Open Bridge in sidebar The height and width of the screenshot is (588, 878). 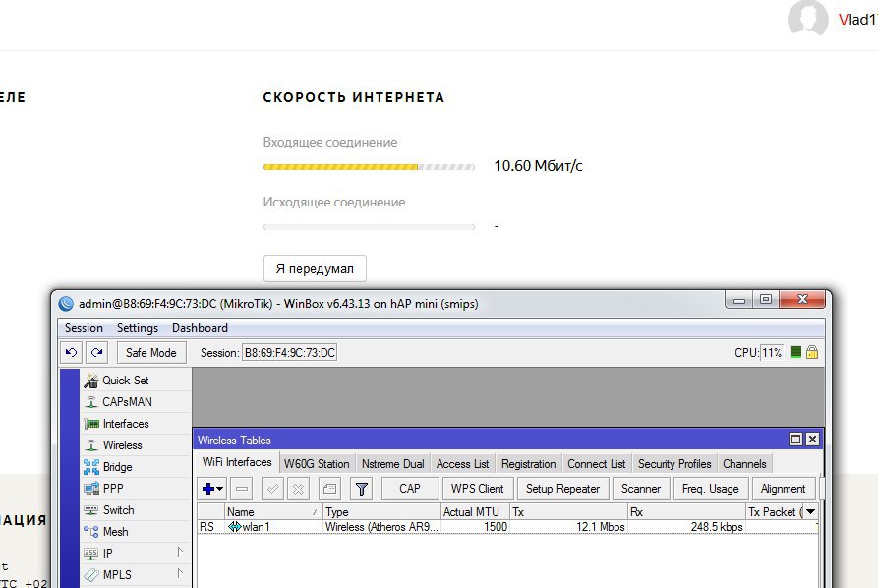coord(136,467)
